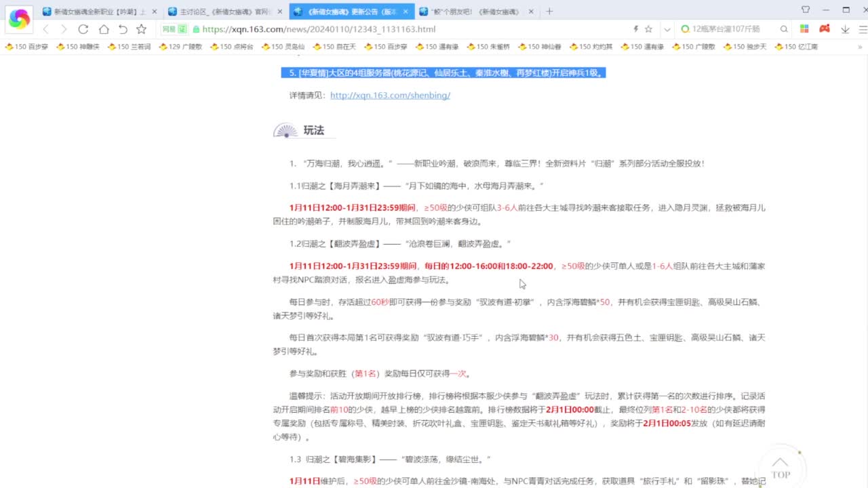Screen dimensions: 868x488
Task: Bookmark this page with the star icon
Action: (649, 30)
